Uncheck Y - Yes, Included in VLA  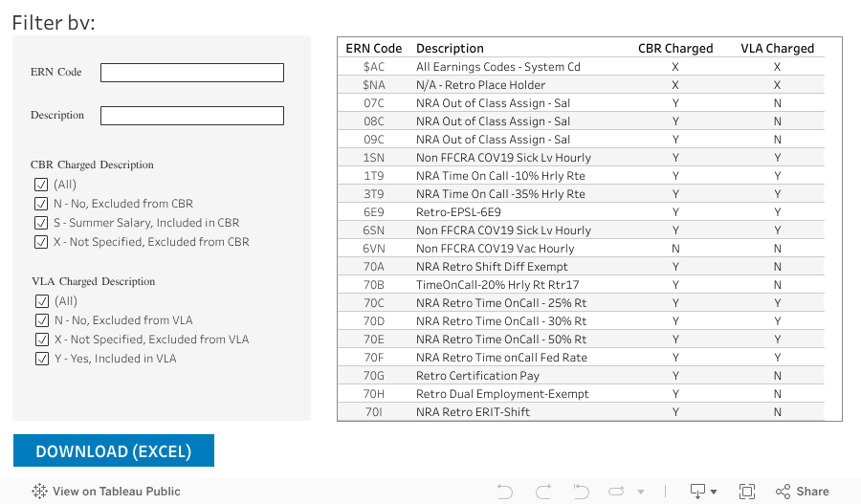(42, 359)
